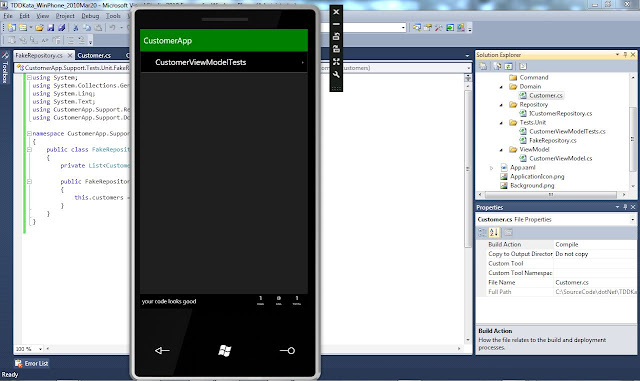Open the Properties object selector dropdown
Viewport: 640px width, 381px height.
tap(633, 219)
